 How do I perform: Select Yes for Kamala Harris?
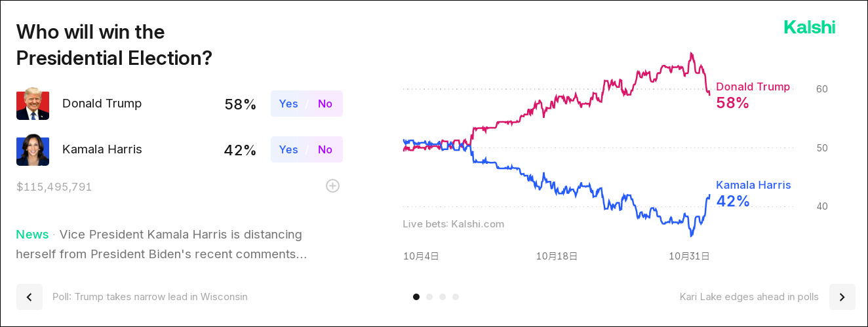point(288,149)
